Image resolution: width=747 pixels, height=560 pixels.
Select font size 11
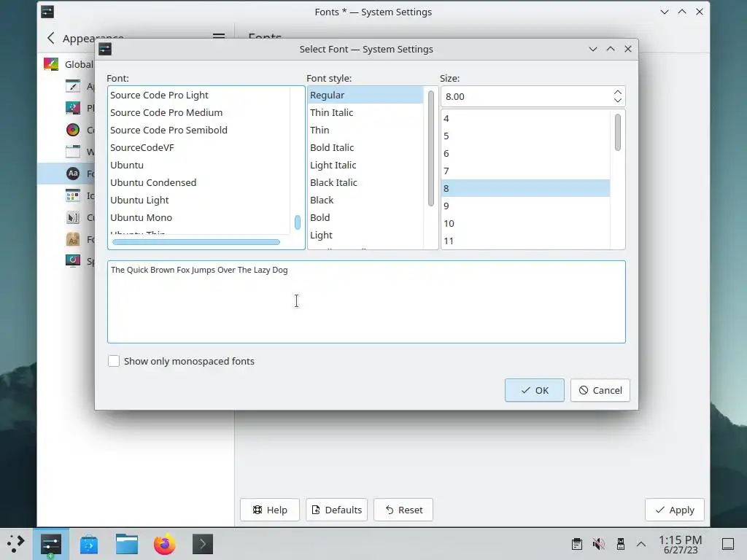526,241
